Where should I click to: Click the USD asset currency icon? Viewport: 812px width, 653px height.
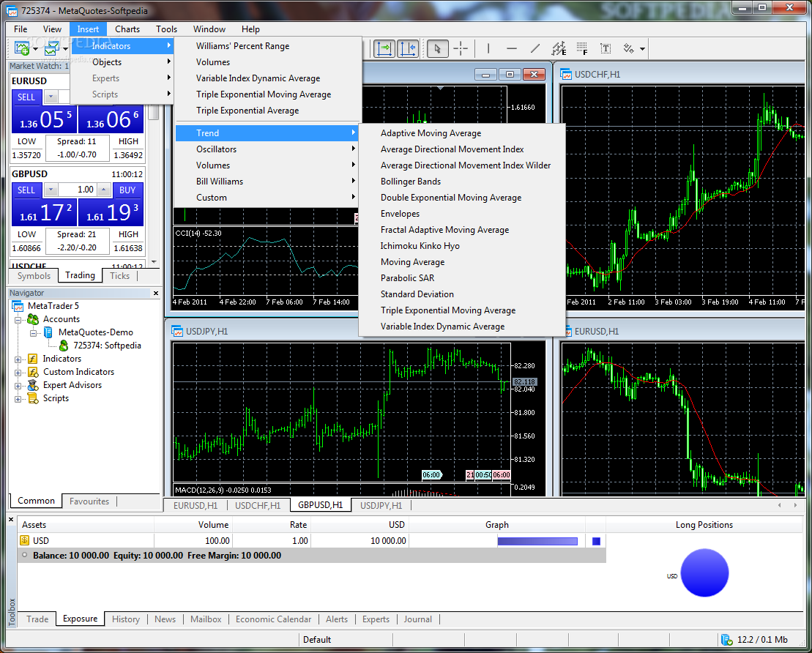pyautogui.click(x=24, y=540)
